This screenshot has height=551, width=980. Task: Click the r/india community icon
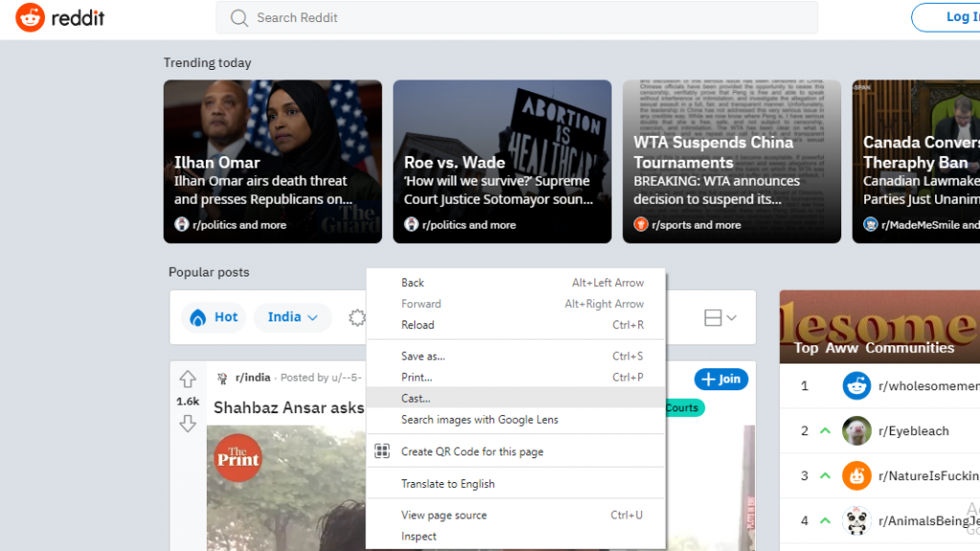click(222, 378)
